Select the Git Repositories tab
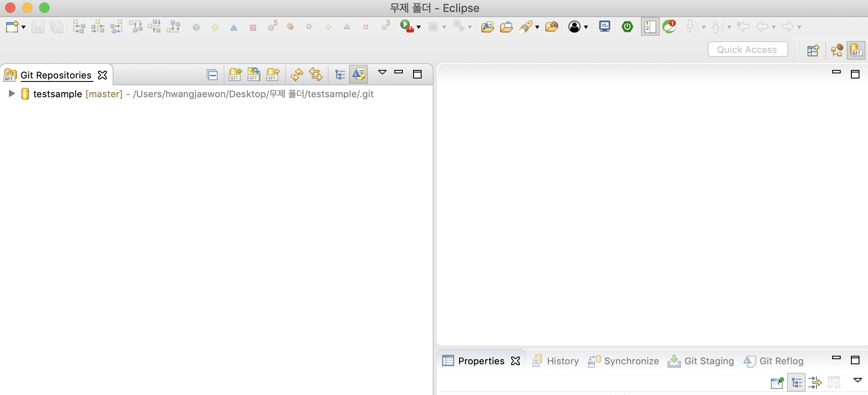The width and height of the screenshot is (868, 395). 55,75
